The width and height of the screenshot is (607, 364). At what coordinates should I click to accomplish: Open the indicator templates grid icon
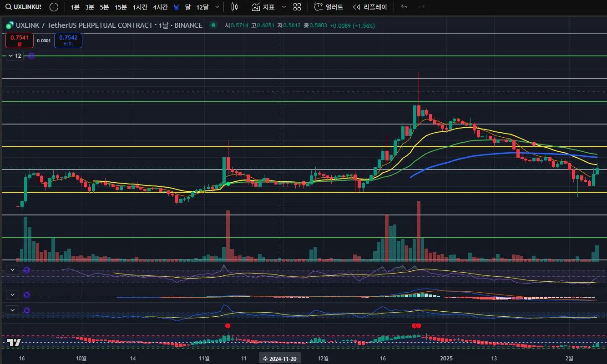(297, 7)
